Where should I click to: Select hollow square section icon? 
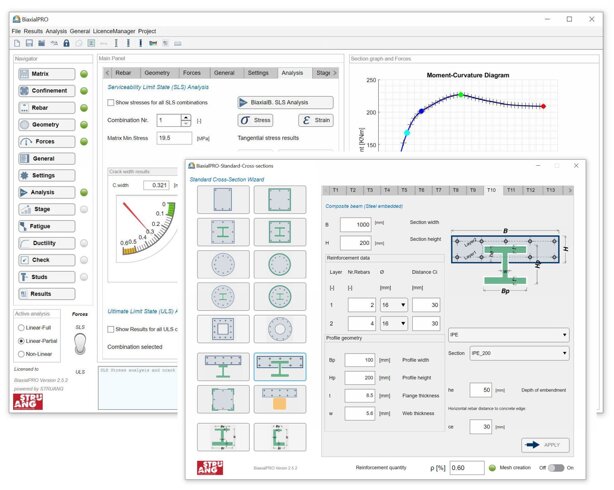(223, 329)
